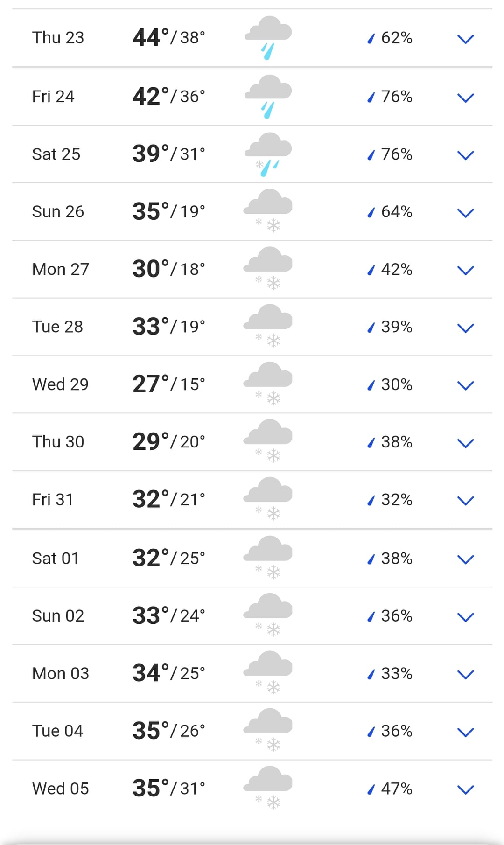Select the Tue 28 day label
504x845 pixels.
click(x=57, y=327)
